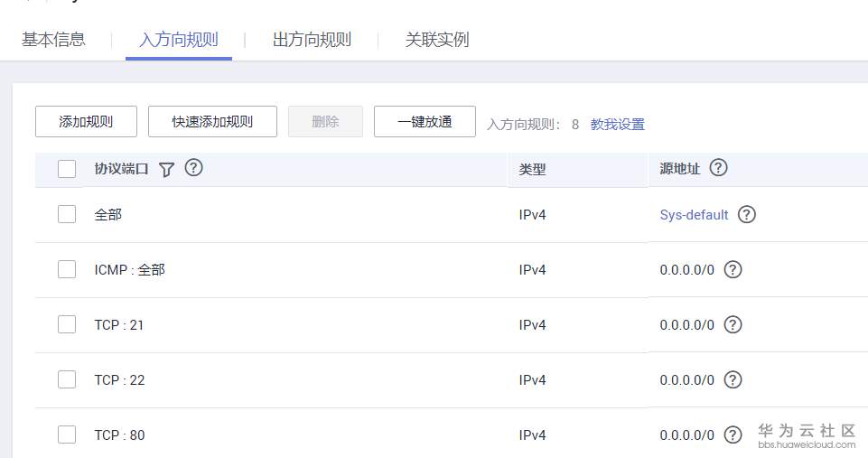Click help icon in the TCP : 80 row
This screenshot has width=868, height=458.
point(733,435)
